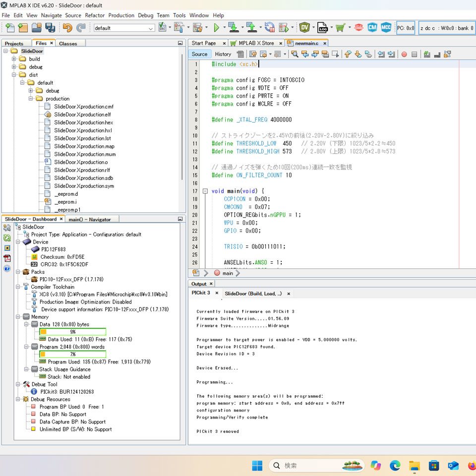476x476 pixels.
Task: Run the project with the green play icon
Action: [x=216, y=28]
